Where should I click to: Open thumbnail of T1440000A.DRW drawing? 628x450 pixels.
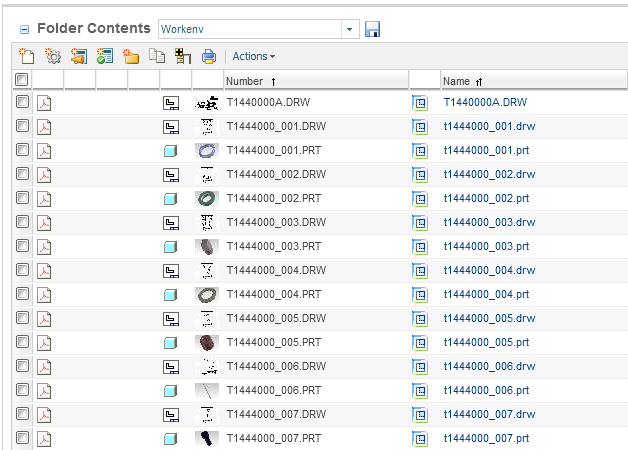[207, 103]
